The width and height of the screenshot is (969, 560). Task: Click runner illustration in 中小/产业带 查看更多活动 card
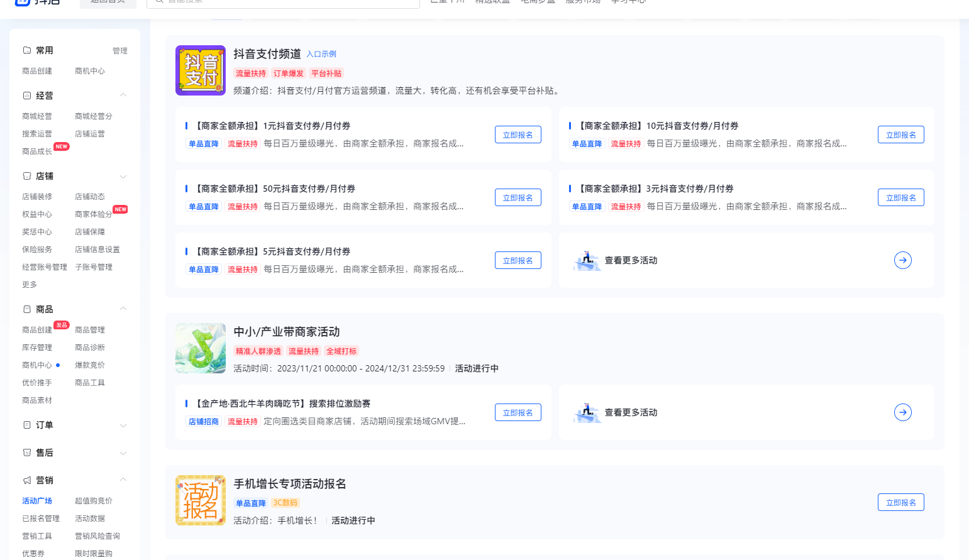(587, 412)
